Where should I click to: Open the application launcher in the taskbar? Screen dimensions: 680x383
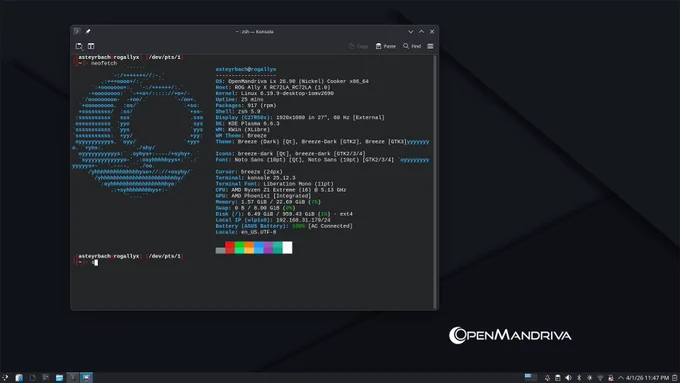5,378
